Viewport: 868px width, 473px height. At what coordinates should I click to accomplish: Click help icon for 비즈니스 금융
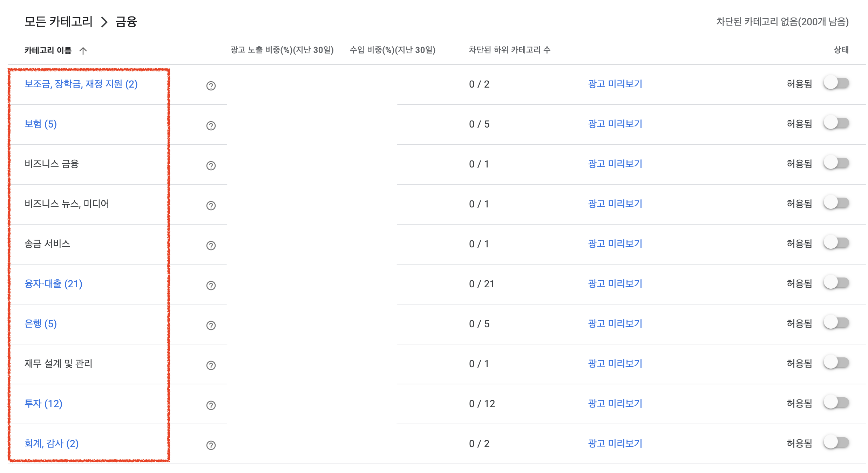point(211,166)
